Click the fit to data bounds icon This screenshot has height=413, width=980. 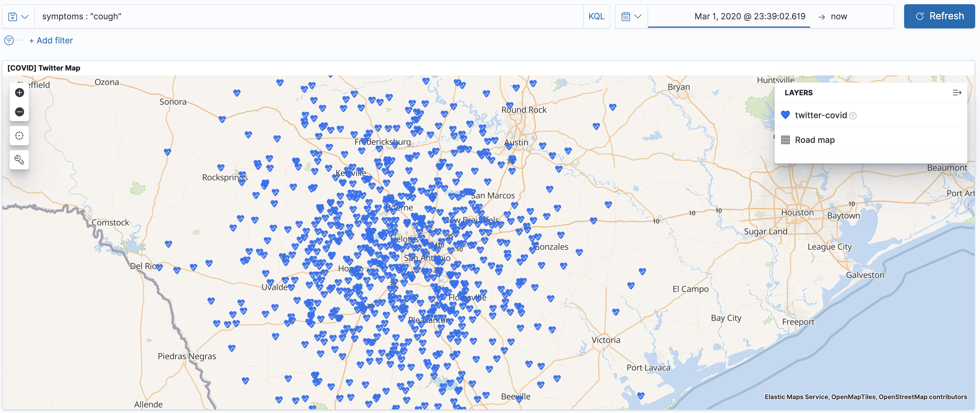click(19, 136)
